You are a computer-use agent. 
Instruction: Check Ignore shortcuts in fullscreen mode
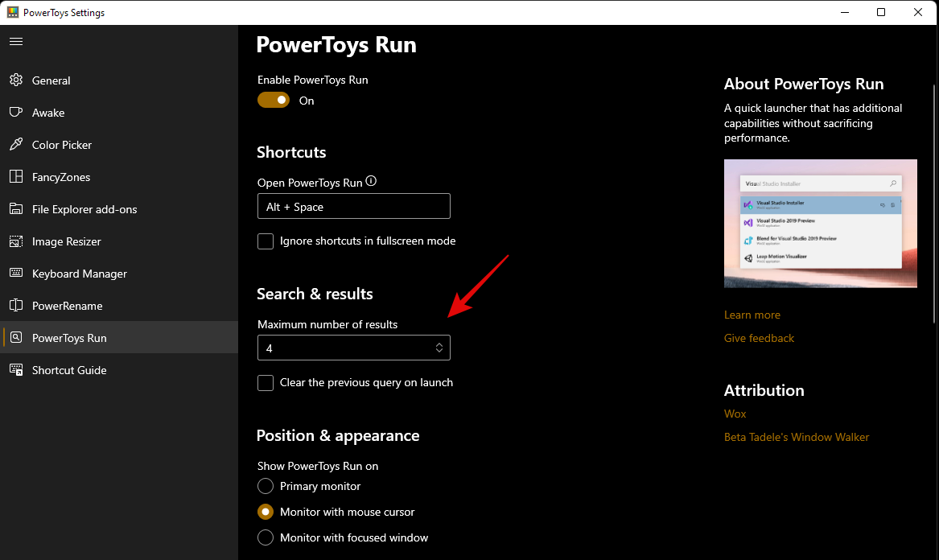point(266,241)
